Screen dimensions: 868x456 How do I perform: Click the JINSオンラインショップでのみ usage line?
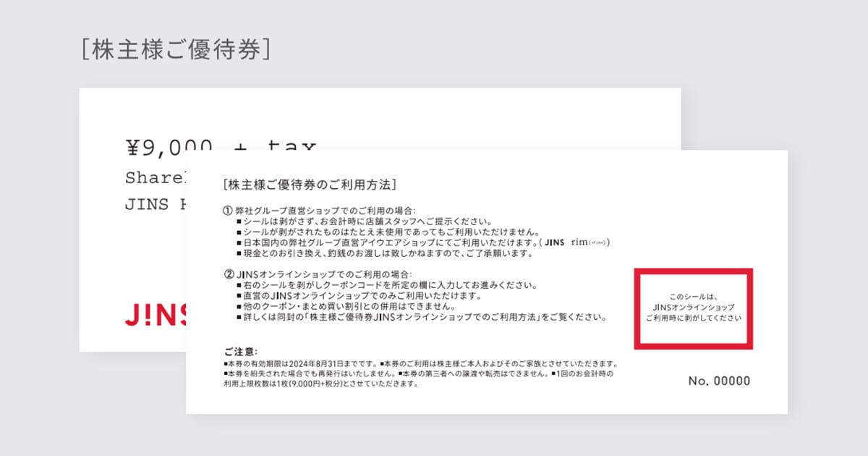(363, 296)
